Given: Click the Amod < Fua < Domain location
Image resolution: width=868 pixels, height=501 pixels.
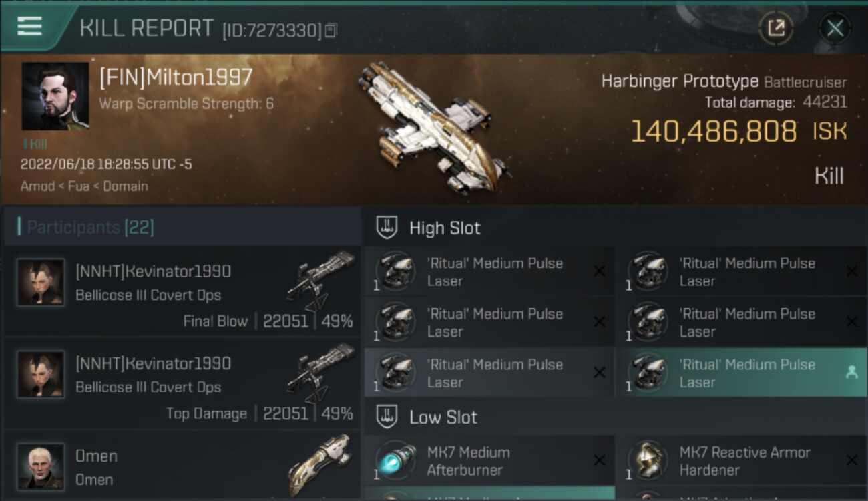Looking at the screenshot, I should tap(84, 186).
